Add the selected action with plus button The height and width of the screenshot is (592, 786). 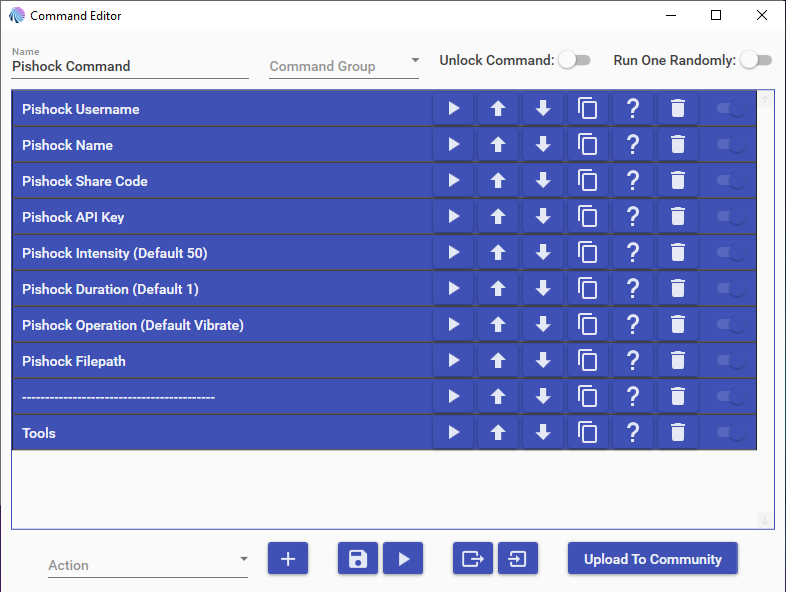tap(288, 558)
